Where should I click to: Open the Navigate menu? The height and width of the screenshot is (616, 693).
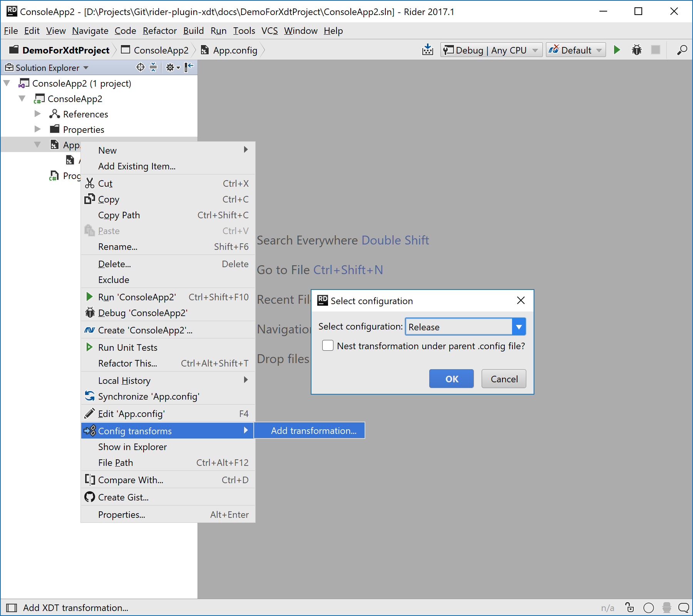[90, 31]
